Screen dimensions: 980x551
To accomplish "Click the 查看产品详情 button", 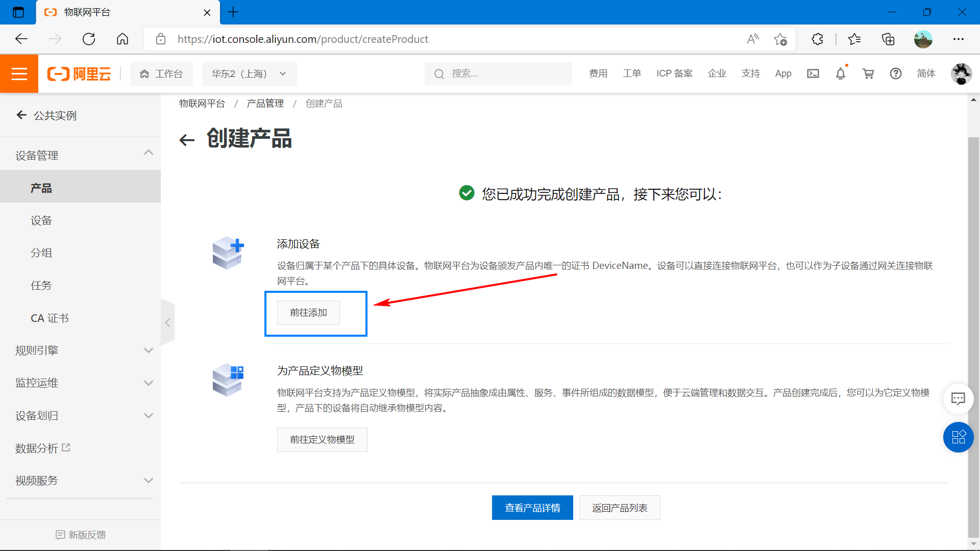I will (x=532, y=508).
